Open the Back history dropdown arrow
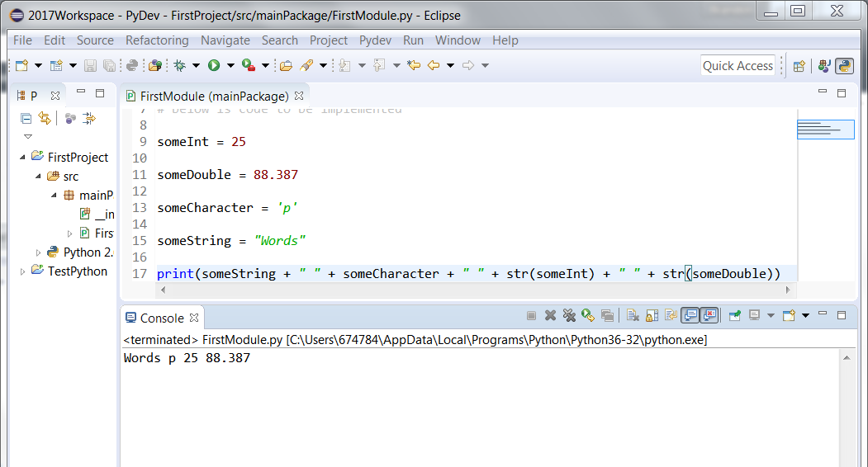The image size is (868, 467). click(x=451, y=65)
